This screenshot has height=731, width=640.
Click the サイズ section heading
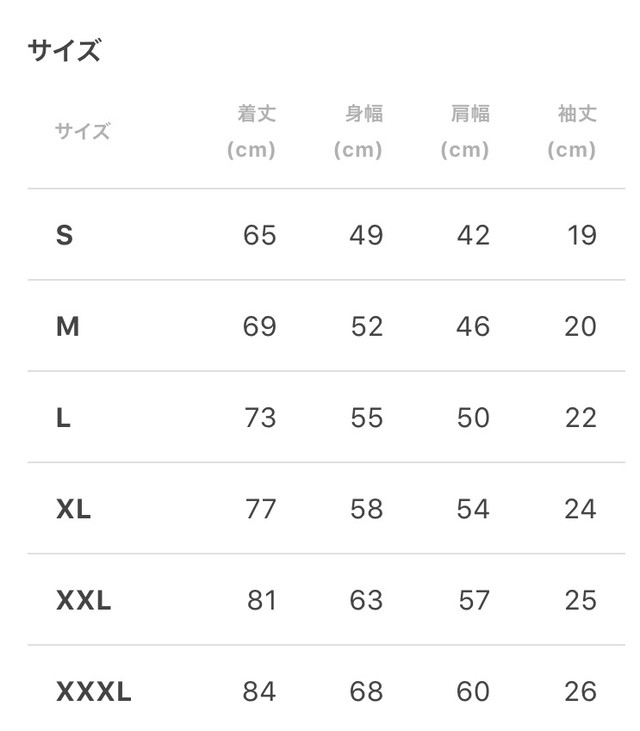[64, 50]
